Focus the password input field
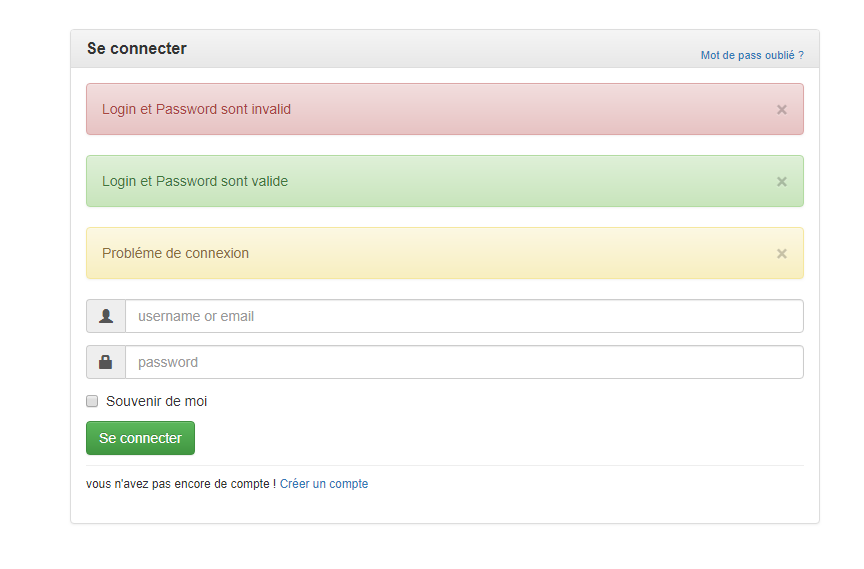864x569 pixels. click(x=464, y=362)
